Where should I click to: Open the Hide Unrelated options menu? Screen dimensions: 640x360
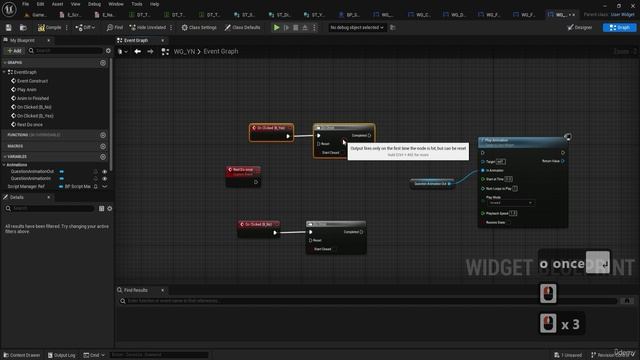pyautogui.click(x=171, y=27)
